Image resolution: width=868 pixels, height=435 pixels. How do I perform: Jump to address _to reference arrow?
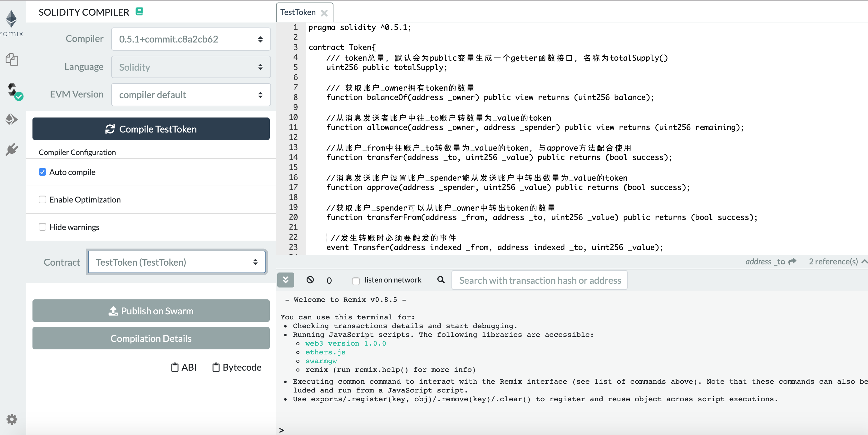pos(792,261)
